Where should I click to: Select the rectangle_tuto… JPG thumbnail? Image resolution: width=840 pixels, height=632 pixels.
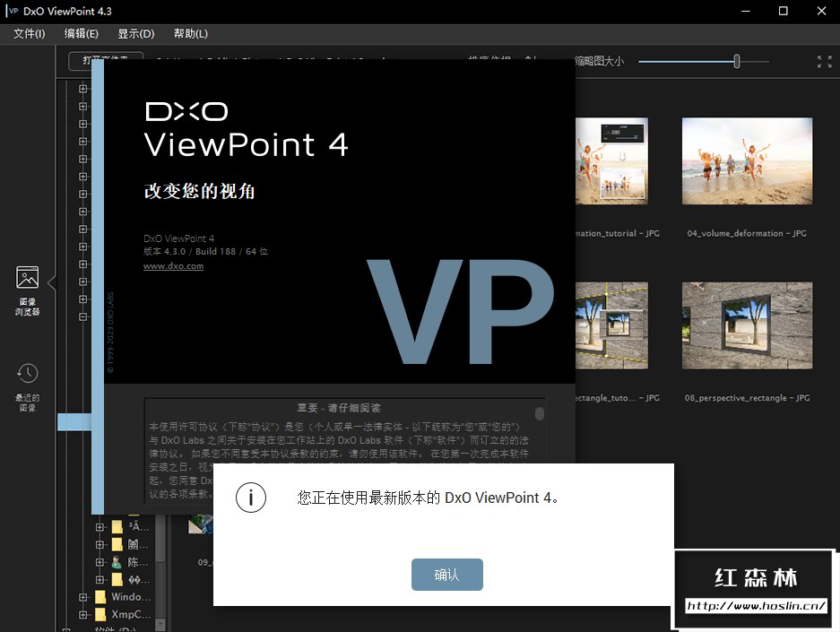point(611,325)
